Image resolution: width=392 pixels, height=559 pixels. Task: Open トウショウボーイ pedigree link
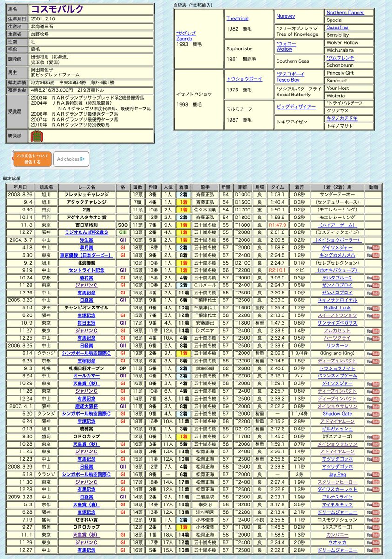244,79
